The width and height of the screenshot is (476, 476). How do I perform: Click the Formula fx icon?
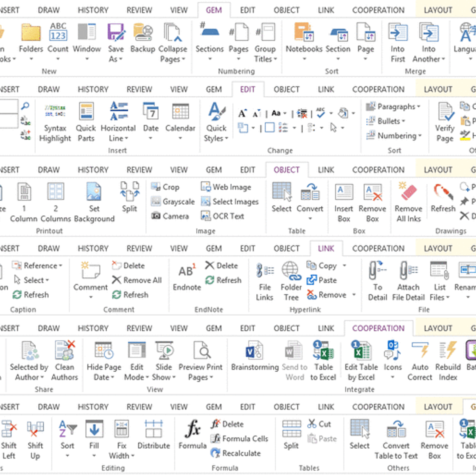193,429
